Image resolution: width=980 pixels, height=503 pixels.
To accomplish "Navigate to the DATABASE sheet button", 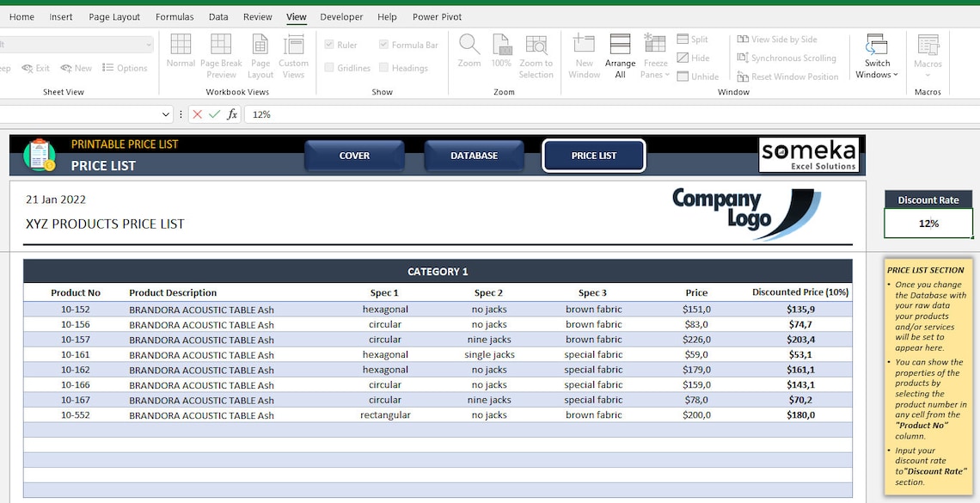I will coord(474,156).
